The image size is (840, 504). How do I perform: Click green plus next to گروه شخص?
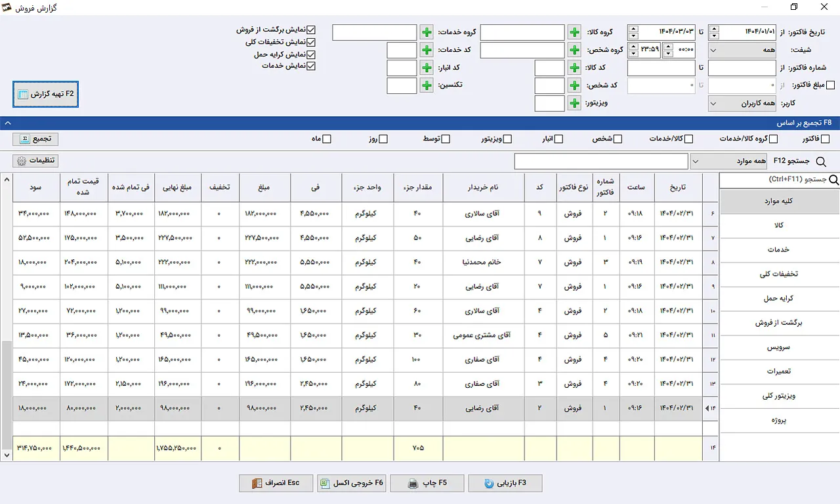point(574,50)
